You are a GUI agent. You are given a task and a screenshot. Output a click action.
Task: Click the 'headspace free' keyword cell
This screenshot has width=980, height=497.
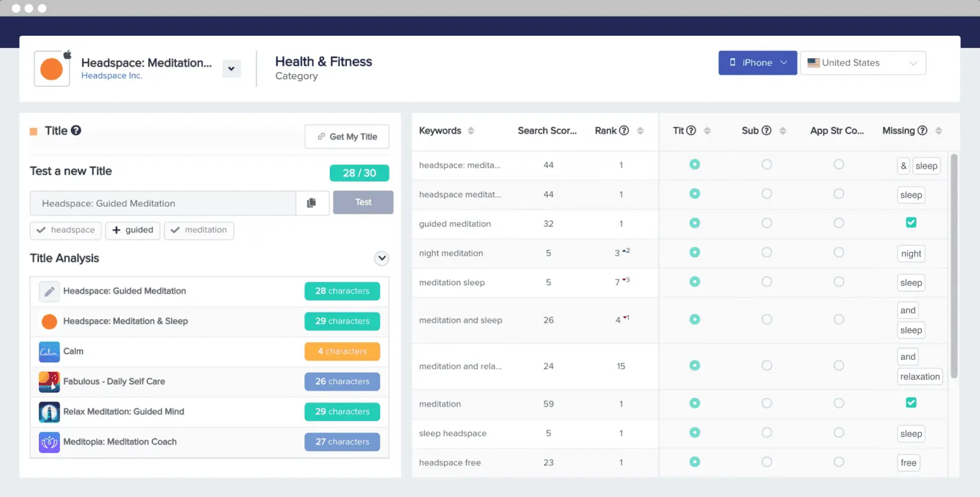[x=450, y=463]
